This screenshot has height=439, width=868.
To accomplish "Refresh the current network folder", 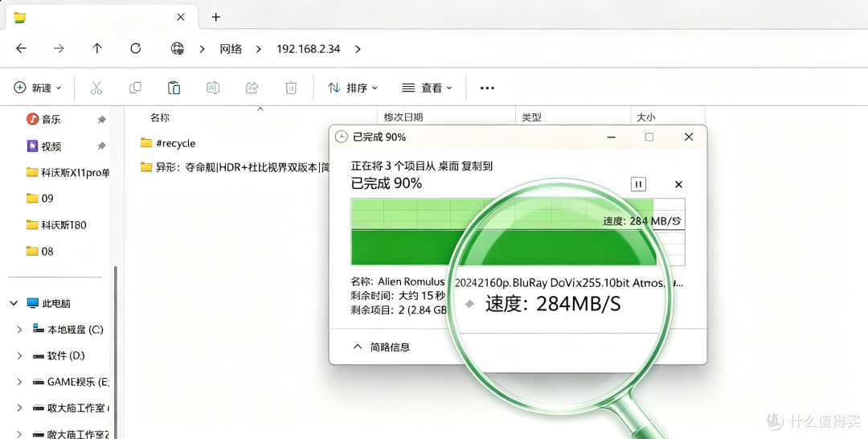I will pyautogui.click(x=136, y=49).
